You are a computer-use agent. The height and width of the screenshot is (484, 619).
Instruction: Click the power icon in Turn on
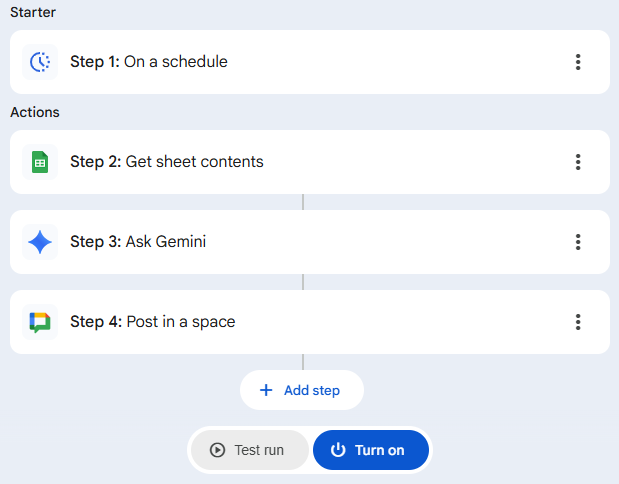click(338, 450)
